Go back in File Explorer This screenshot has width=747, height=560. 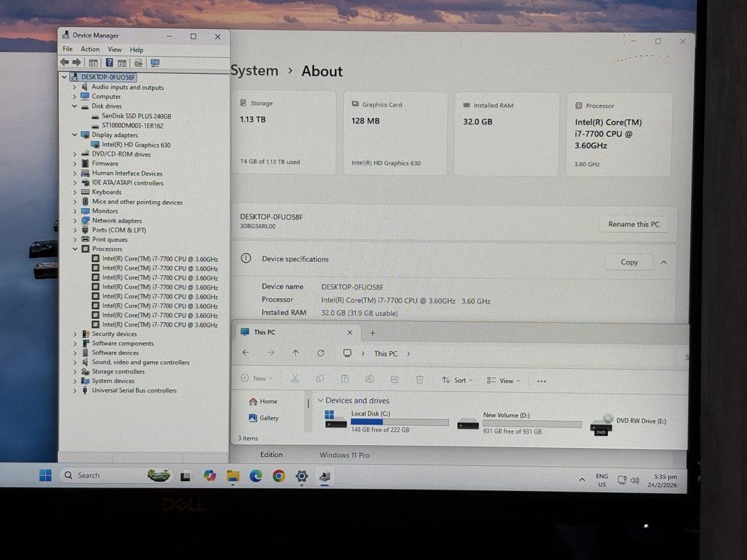pos(246,353)
